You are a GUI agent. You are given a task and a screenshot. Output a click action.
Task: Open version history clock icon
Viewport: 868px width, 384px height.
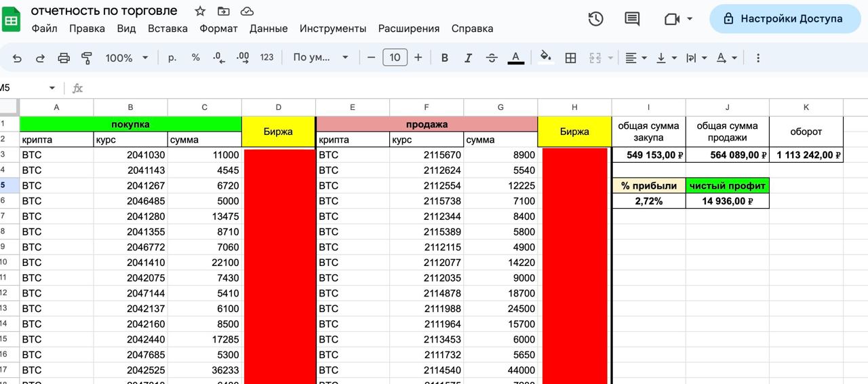coord(595,19)
